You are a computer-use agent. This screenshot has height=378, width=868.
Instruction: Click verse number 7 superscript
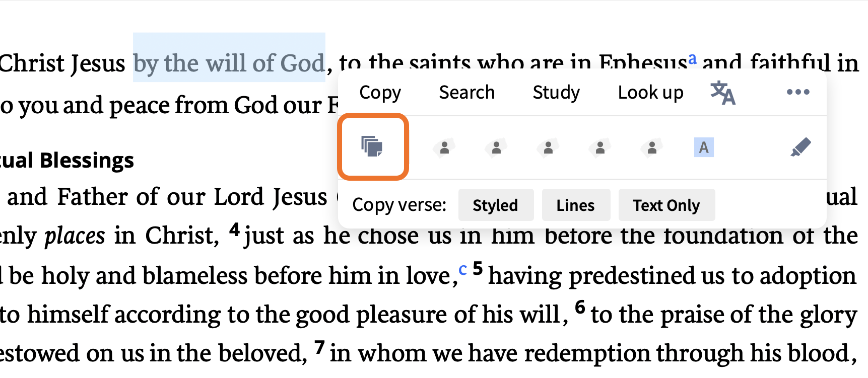point(319,347)
